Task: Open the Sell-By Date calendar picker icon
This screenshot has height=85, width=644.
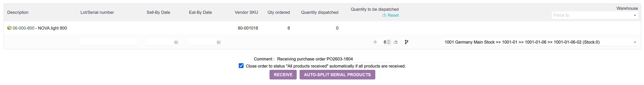Action: pyautogui.click(x=176, y=42)
